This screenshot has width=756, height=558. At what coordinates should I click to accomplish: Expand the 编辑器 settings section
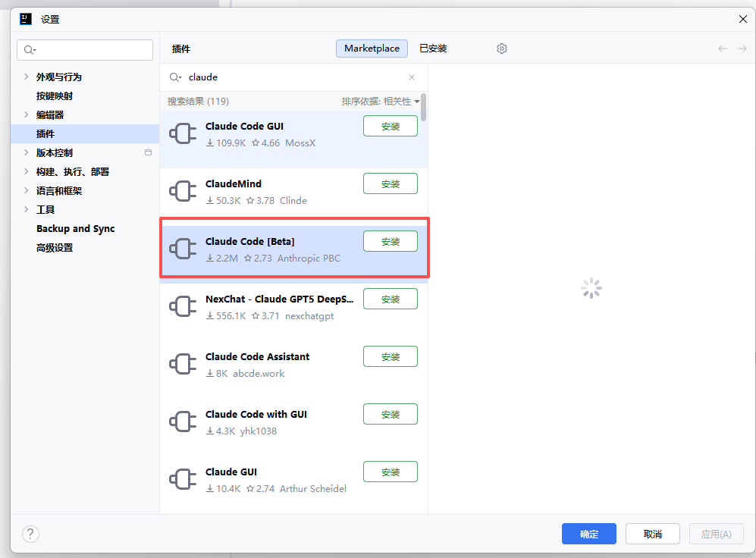tap(27, 114)
